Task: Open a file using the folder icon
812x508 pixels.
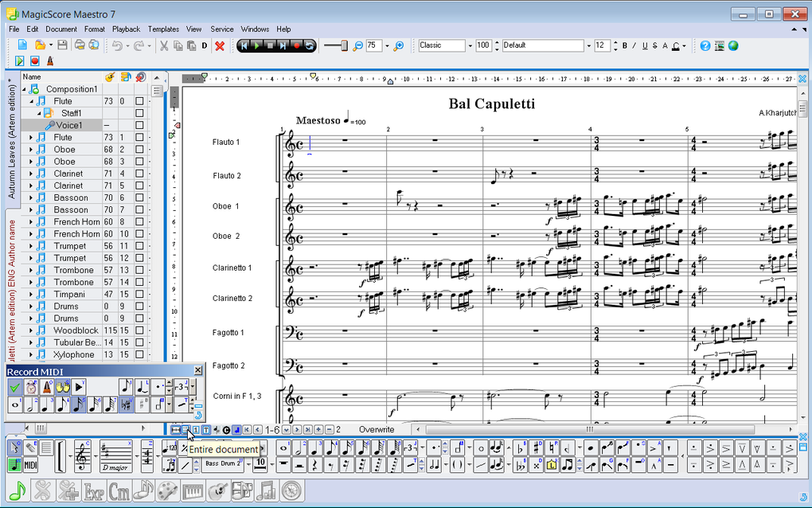Action: (40, 45)
